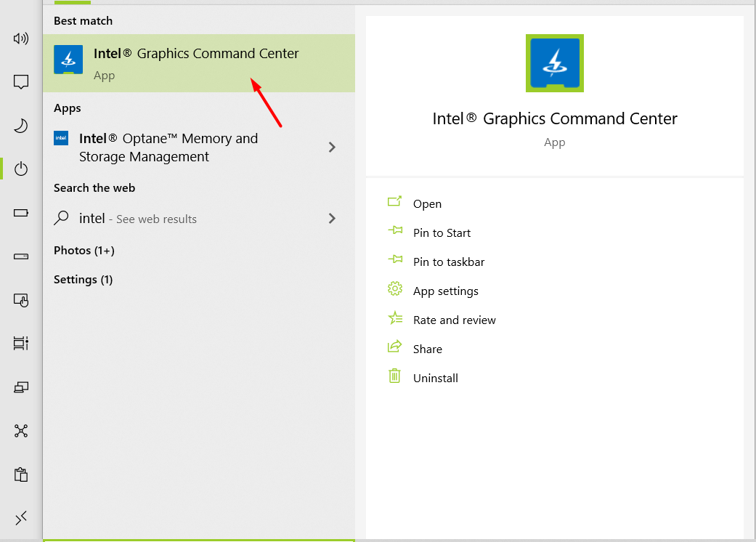Select the moon night mode icon
Viewport: 756px width, 542px height.
point(21,126)
